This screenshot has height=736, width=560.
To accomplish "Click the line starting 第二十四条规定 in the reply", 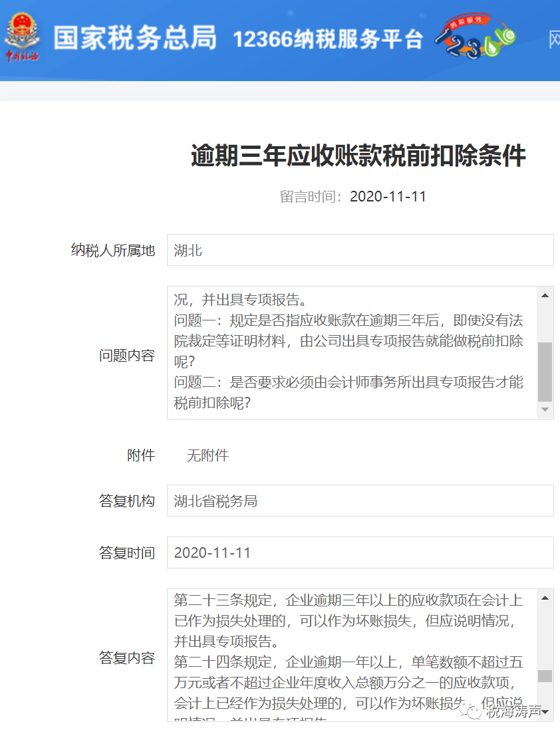I will (x=349, y=662).
